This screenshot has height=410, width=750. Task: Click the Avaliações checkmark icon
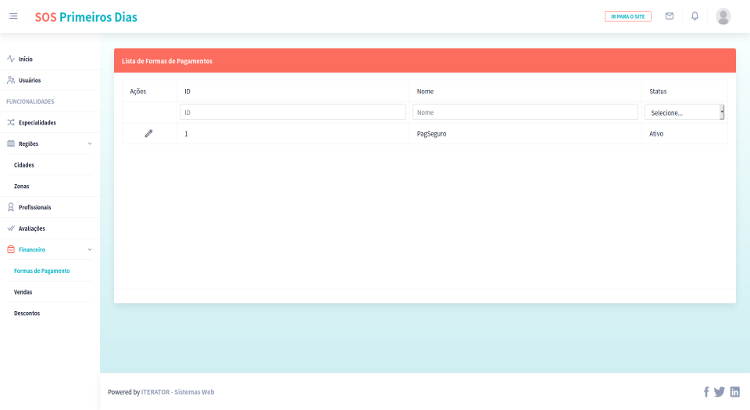tap(11, 228)
